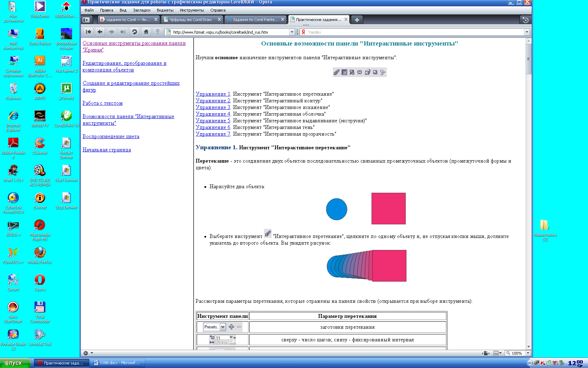This screenshot has height=368, width=588.
Task: Open the closed tabs trash icon
Action: pos(525,20)
